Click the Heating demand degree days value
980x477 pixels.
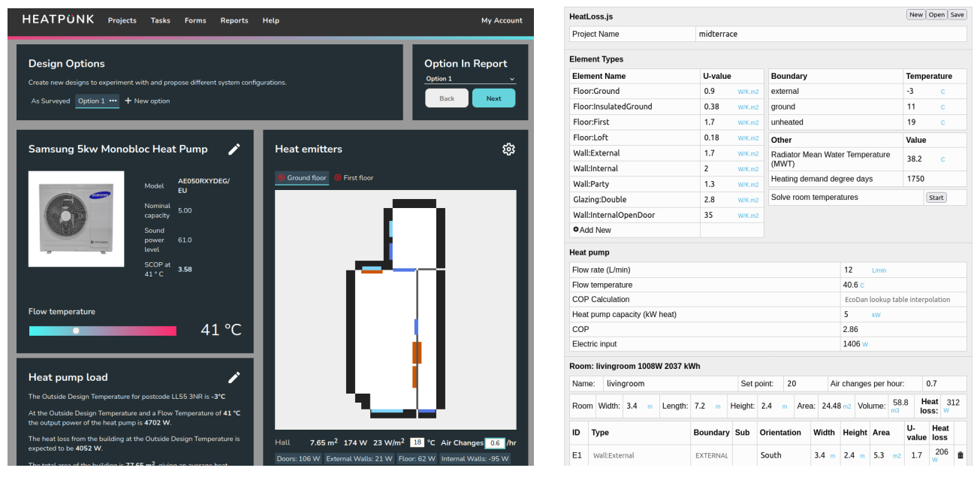[934, 179]
